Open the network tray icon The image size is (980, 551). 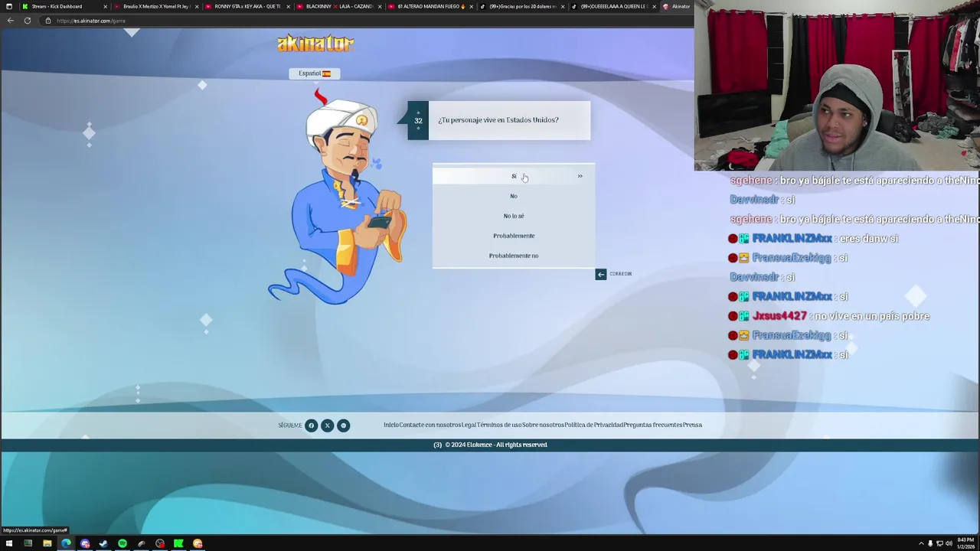pos(939,543)
